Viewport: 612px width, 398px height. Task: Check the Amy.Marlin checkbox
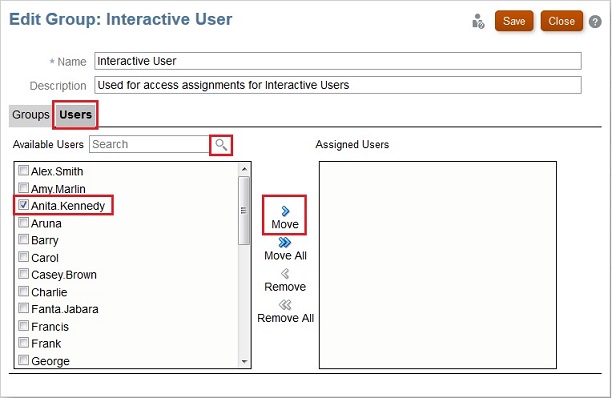tap(23, 188)
